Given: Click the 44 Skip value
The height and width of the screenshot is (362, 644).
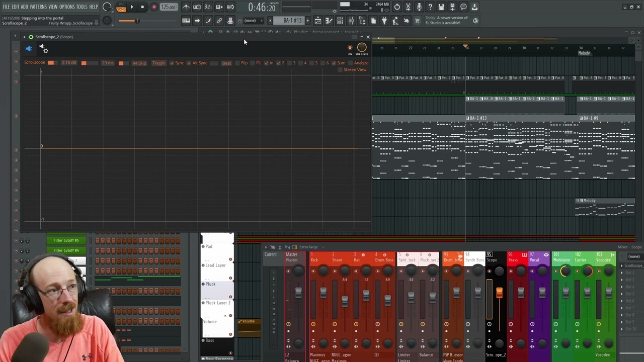Looking at the screenshot, I should click(139, 63).
